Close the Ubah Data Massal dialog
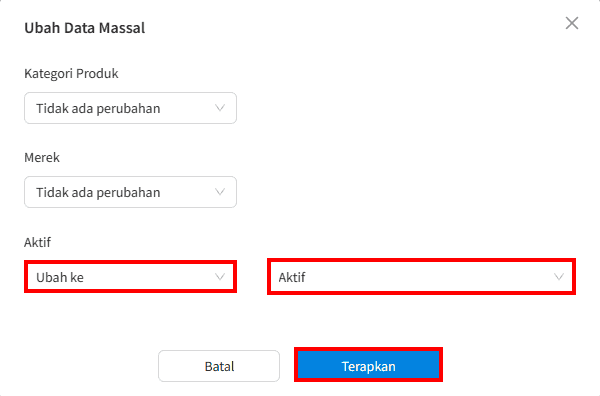Viewport: 600px width, 396px height. click(572, 23)
